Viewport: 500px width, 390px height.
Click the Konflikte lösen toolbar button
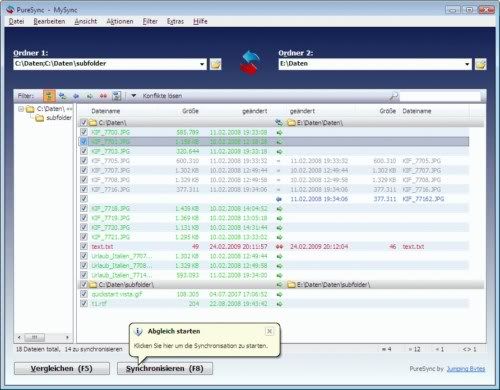162,96
